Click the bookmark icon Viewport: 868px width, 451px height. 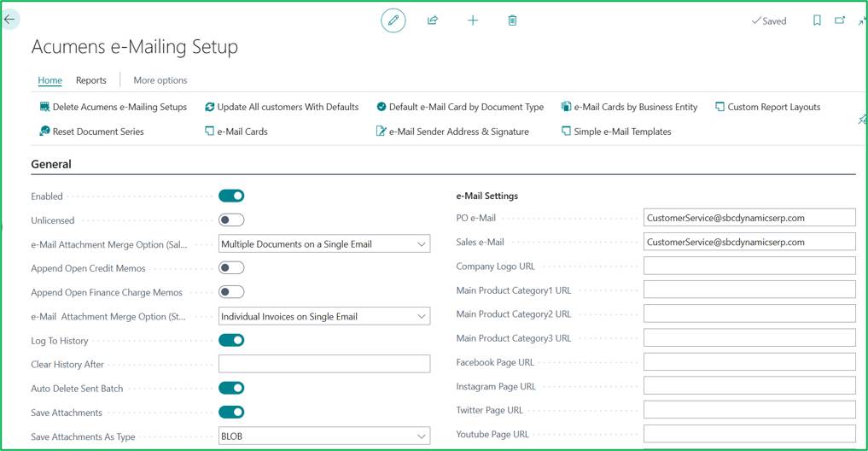(x=817, y=20)
